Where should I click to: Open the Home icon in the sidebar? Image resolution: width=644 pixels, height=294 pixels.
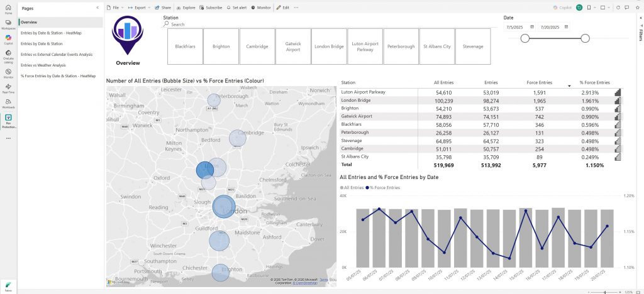(x=8, y=9)
